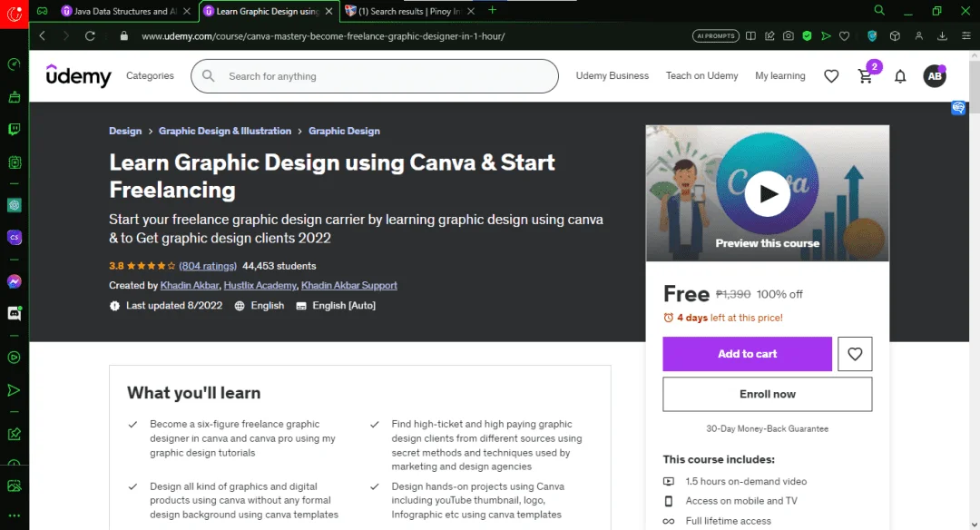Open the 804 ratings link
The height and width of the screenshot is (530, 980).
click(208, 266)
